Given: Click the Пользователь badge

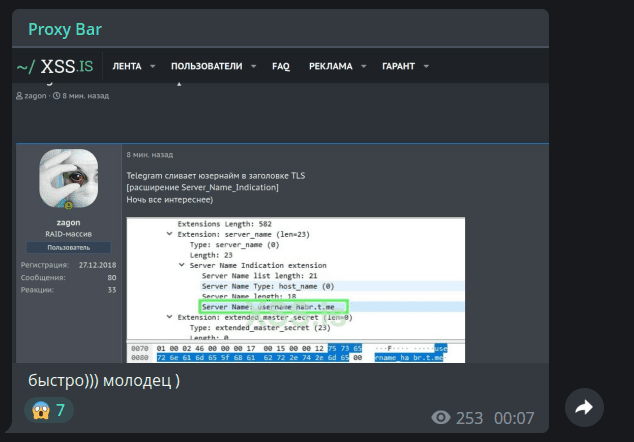Looking at the screenshot, I should (68, 247).
